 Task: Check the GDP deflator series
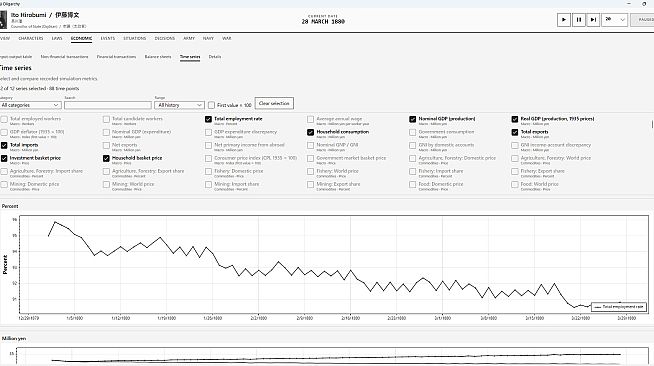4,133
